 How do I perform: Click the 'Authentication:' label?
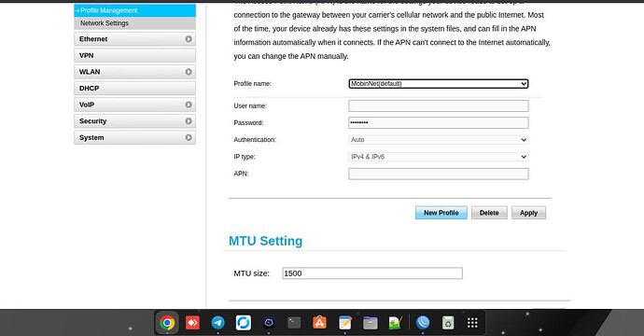pyautogui.click(x=255, y=140)
